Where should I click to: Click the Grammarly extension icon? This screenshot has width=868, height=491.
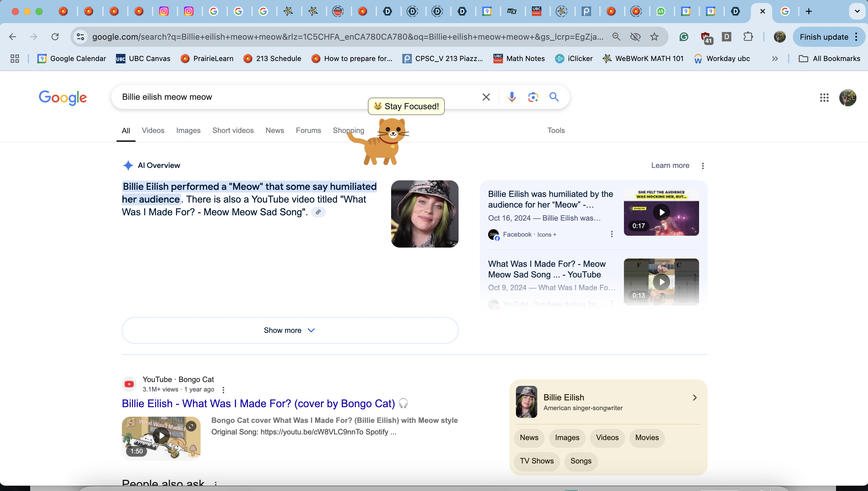684,37
